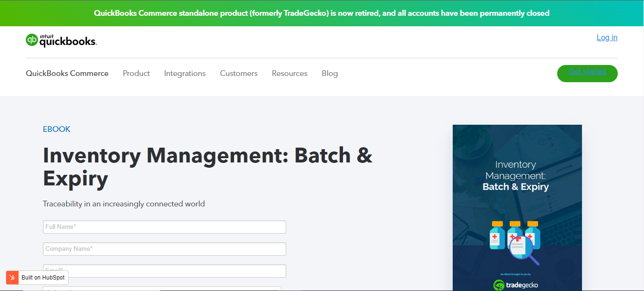Click the green Get started button
Viewport: 644px width, 291px height.
pos(587,73)
